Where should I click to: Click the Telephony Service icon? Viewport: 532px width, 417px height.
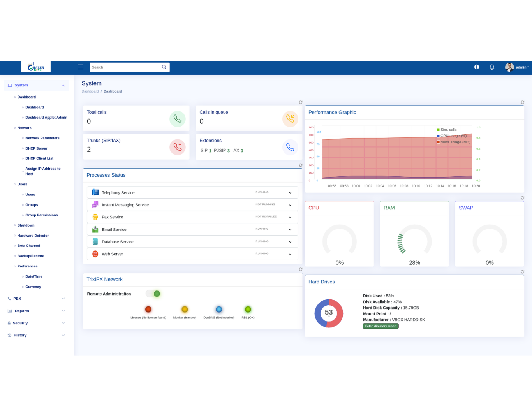[x=95, y=192]
